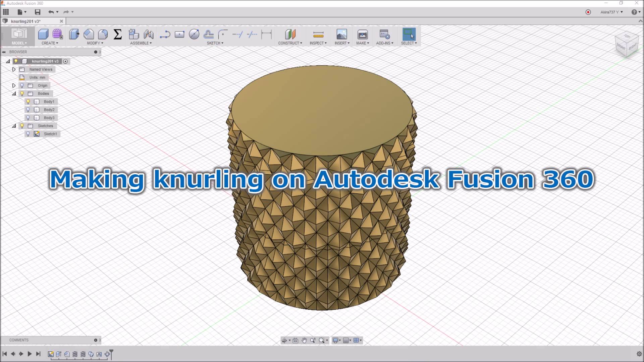Image resolution: width=644 pixels, height=362 pixels.
Task: Click the Look At navigation icon
Action: coord(295,341)
